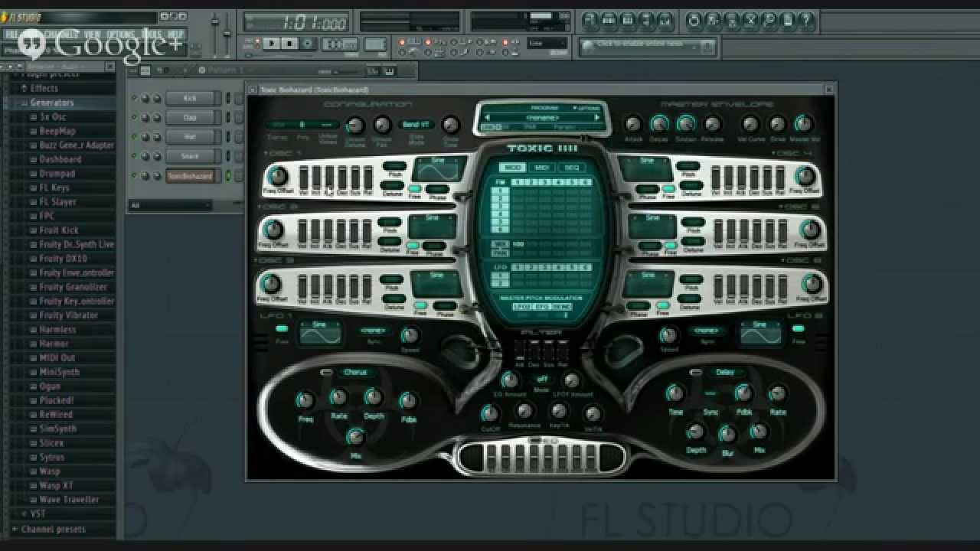980x551 pixels.
Task: Toggle the OSC 4 Free switch
Action: coord(668,188)
